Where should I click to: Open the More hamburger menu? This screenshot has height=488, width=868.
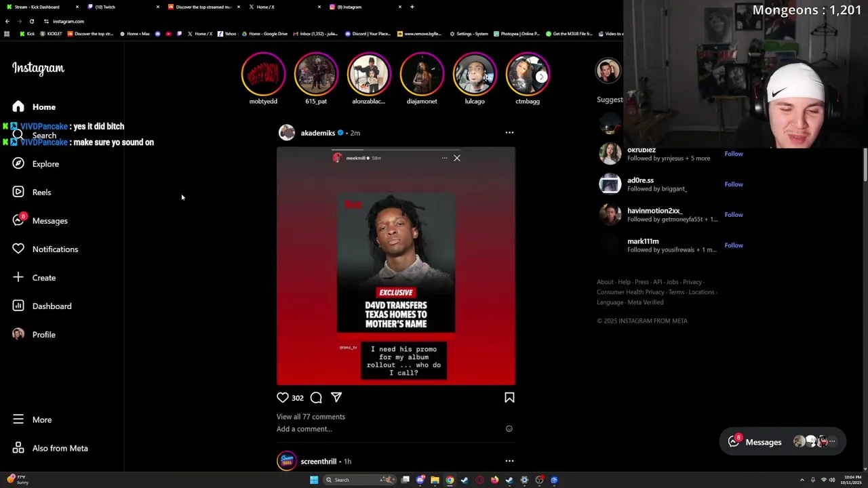(32, 420)
